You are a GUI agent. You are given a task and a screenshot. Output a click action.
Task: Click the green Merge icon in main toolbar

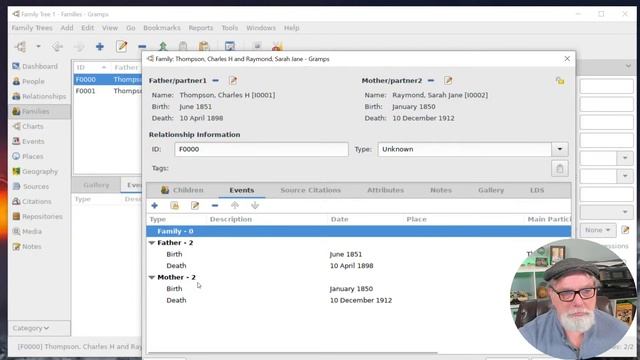[x=163, y=47]
